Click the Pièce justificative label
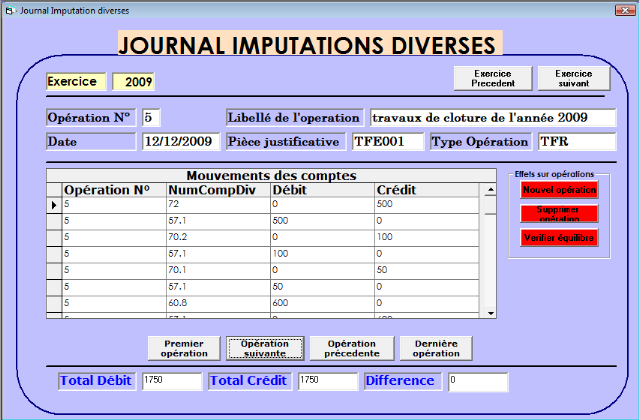The height and width of the screenshot is (420, 639). (x=286, y=142)
